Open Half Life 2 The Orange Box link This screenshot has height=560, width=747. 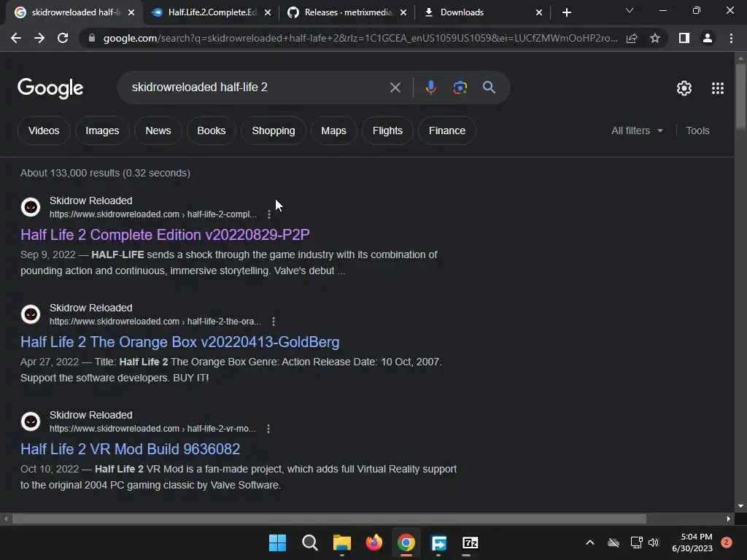[180, 342]
